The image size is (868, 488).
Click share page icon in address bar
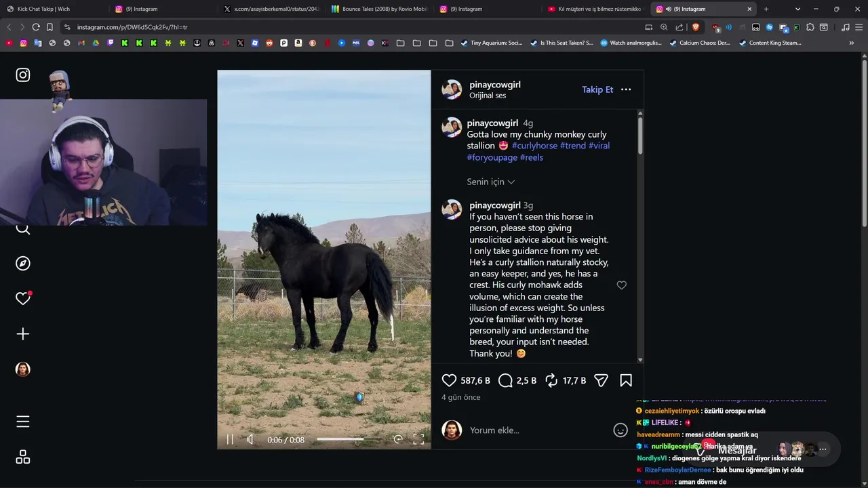(679, 27)
